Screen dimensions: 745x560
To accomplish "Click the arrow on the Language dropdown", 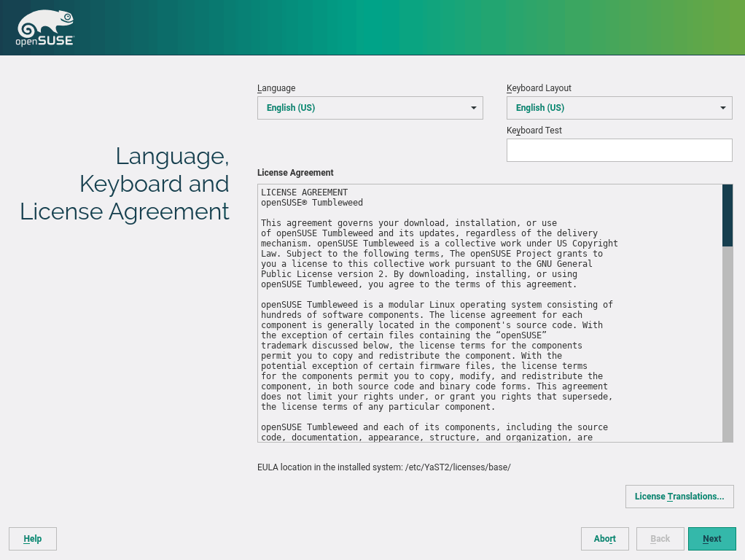I will [x=473, y=108].
